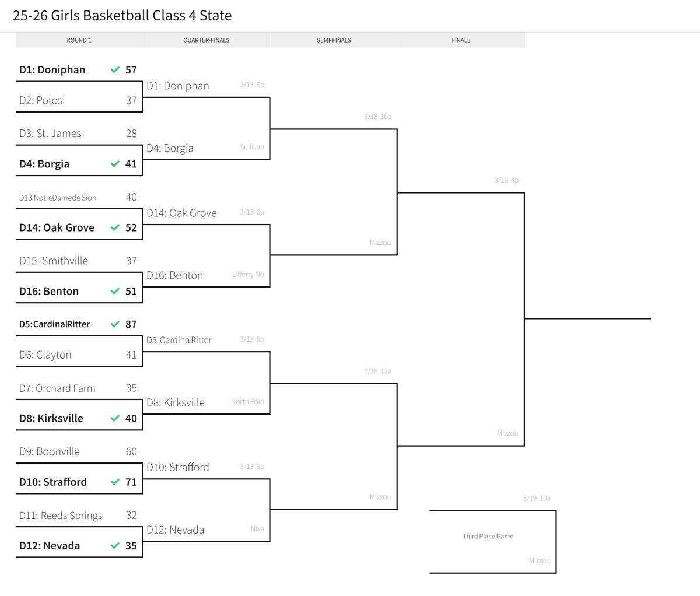The image size is (700, 596).
Task: Click green checkmark for D14: Oak Grove
Action: pos(115,228)
